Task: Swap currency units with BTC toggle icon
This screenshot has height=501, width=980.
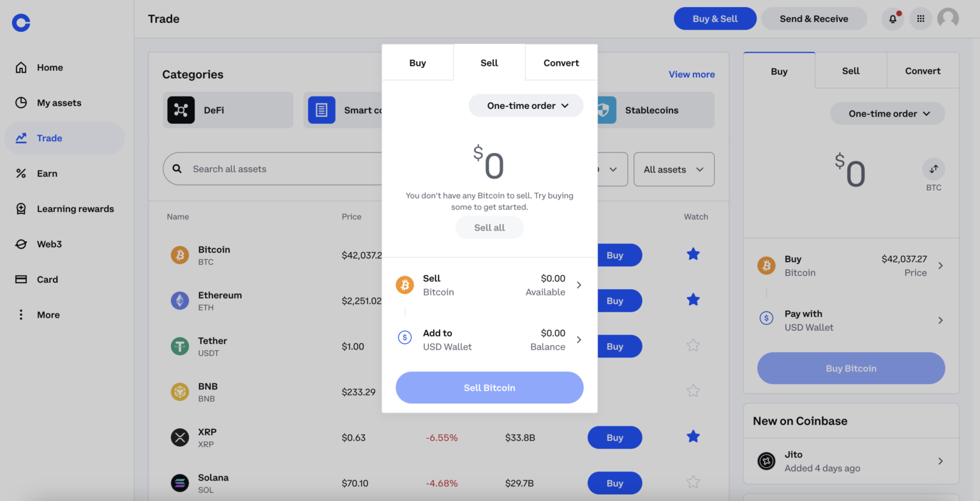Action: [x=933, y=169]
